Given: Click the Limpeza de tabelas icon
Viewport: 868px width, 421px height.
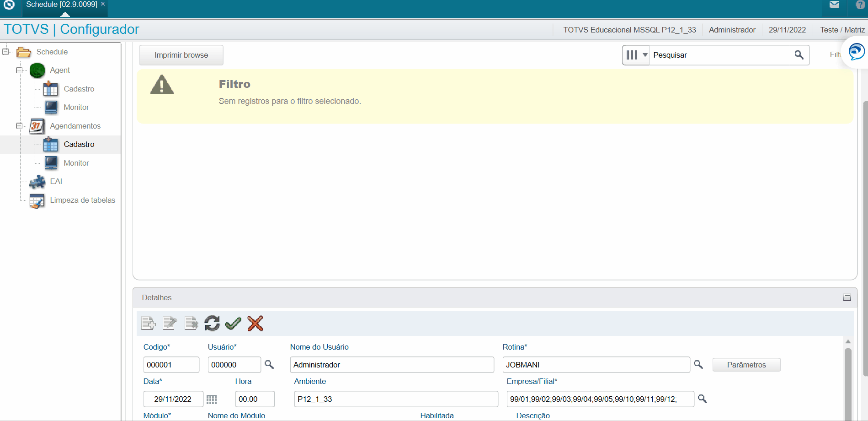Looking at the screenshot, I should point(37,200).
